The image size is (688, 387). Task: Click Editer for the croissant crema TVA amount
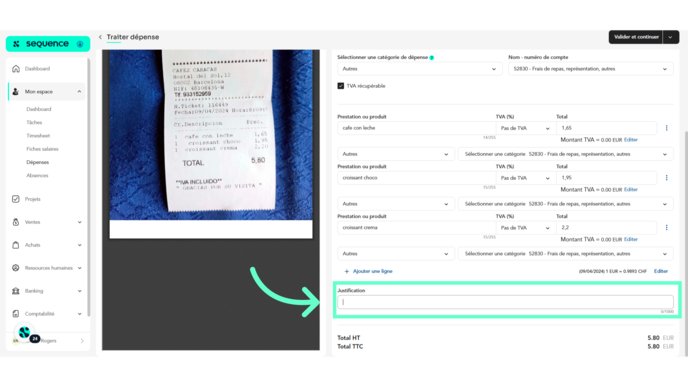(631, 239)
